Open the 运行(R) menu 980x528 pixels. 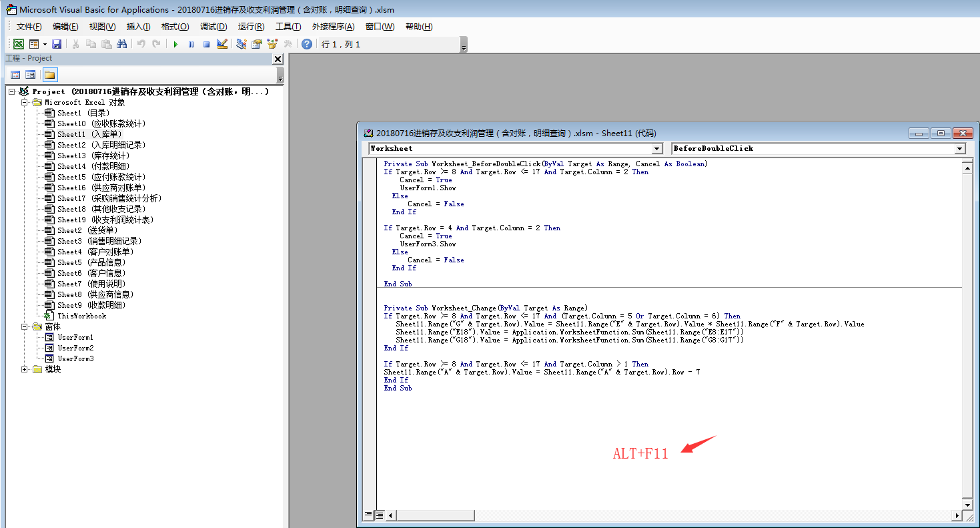pyautogui.click(x=251, y=27)
